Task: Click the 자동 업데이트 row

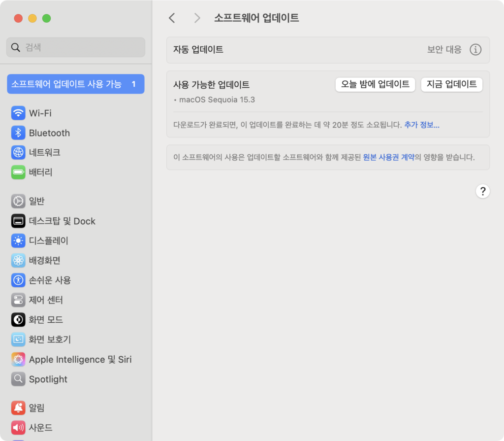Action: [x=328, y=50]
